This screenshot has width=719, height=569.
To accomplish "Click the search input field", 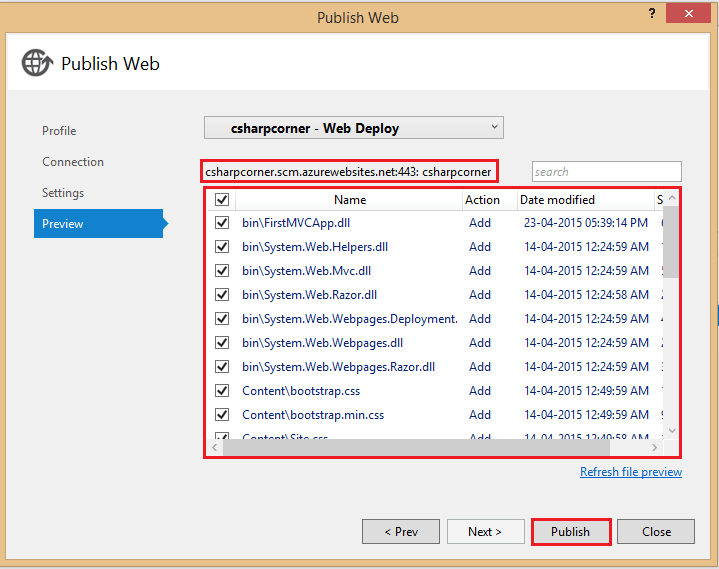I will click(607, 171).
